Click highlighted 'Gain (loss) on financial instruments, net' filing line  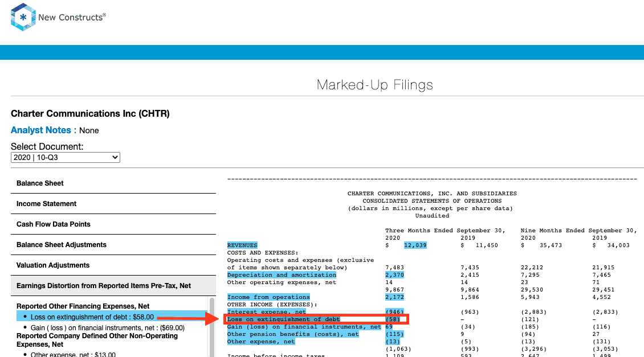tap(304, 327)
